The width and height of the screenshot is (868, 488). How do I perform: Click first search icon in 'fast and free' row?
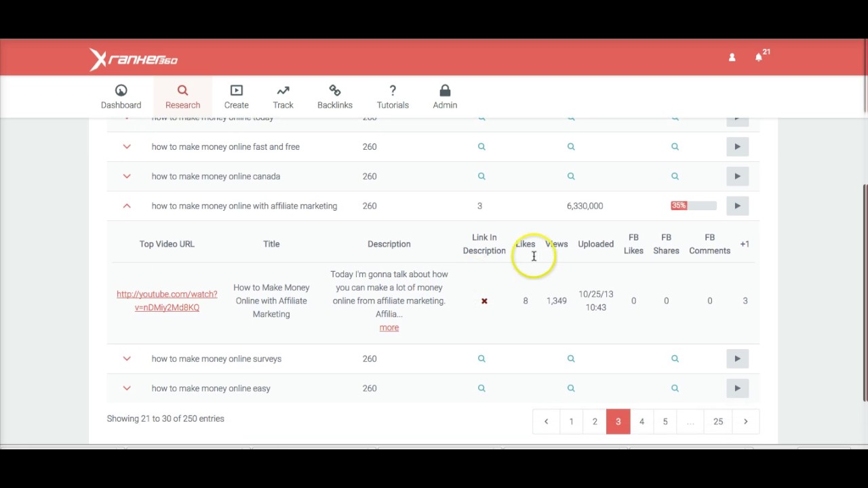481,146
